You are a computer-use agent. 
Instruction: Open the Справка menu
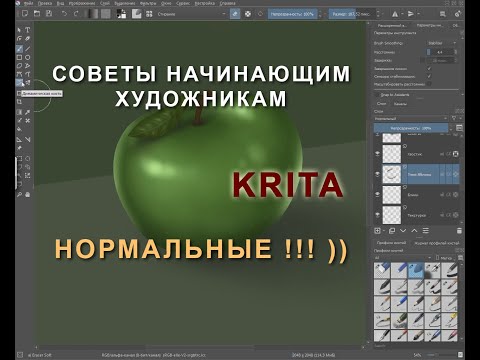(227, 3)
